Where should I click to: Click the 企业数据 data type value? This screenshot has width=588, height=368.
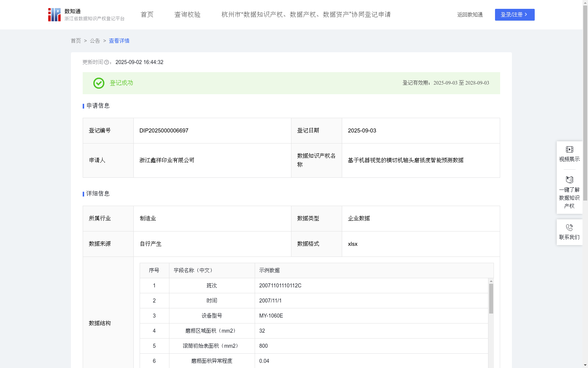tap(359, 219)
